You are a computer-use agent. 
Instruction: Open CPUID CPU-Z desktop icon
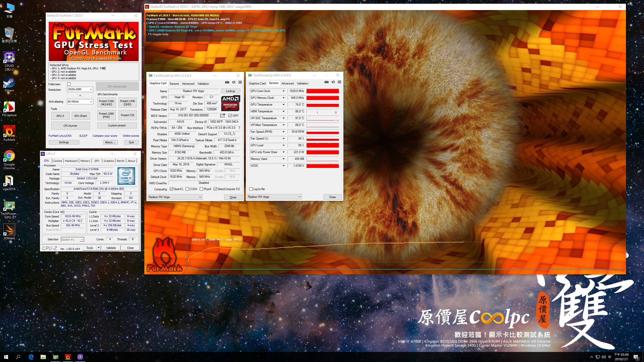pyautogui.click(x=9, y=61)
